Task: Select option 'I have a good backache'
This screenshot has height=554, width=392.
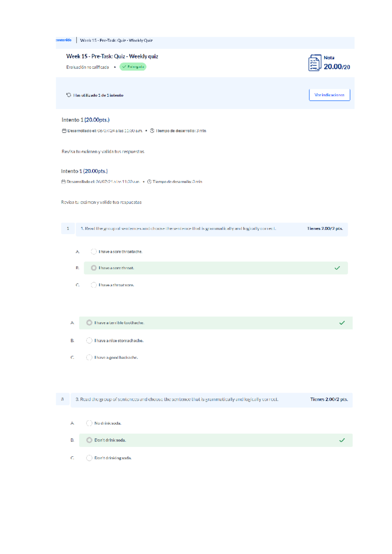Action: click(x=90, y=357)
